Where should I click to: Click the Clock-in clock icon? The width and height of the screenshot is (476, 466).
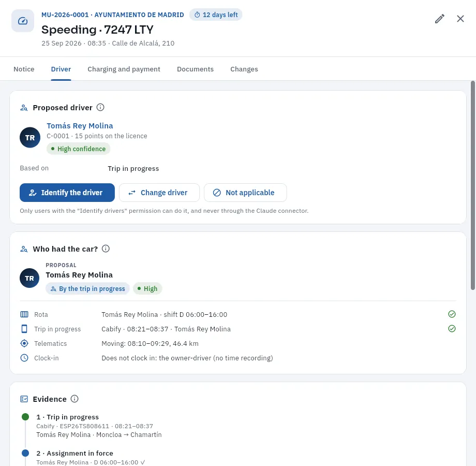pyautogui.click(x=24, y=358)
